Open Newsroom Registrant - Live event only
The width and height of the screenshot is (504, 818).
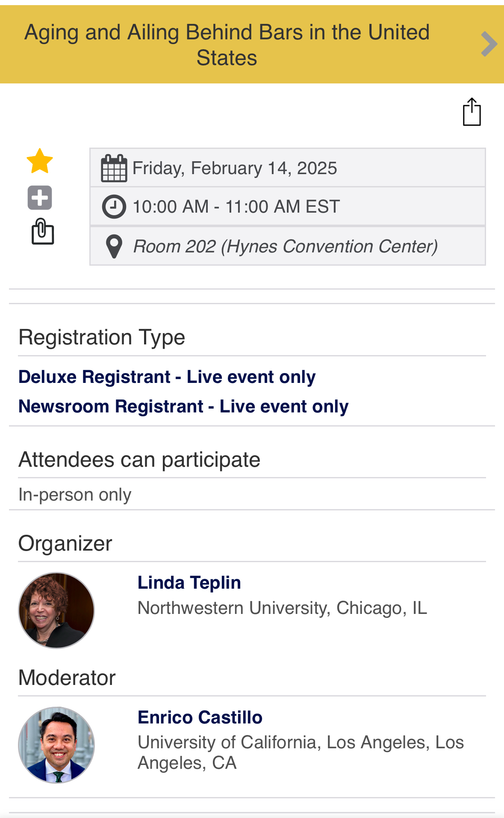pyautogui.click(x=183, y=406)
